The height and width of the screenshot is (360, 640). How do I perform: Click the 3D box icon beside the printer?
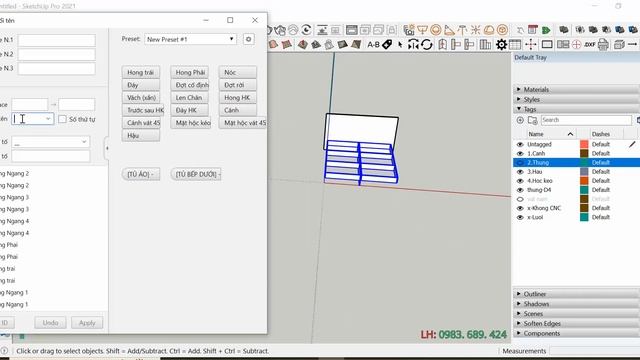click(x=619, y=44)
